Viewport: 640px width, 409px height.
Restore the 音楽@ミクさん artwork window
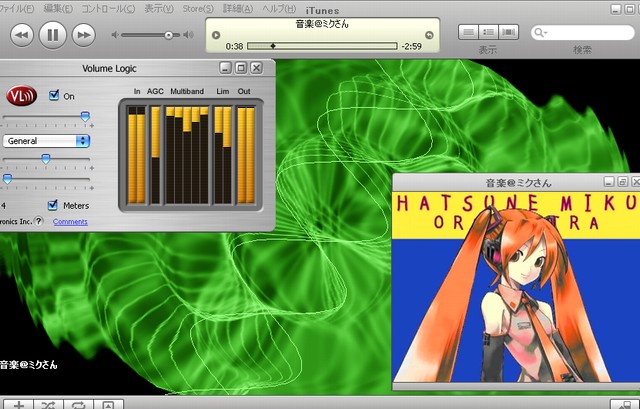tap(622, 182)
